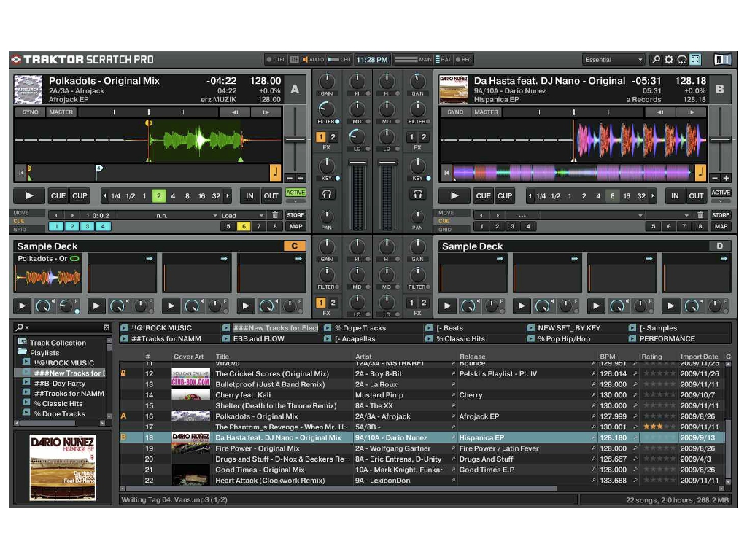
Task: Skip to start of Deck B track
Action: point(446,172)
